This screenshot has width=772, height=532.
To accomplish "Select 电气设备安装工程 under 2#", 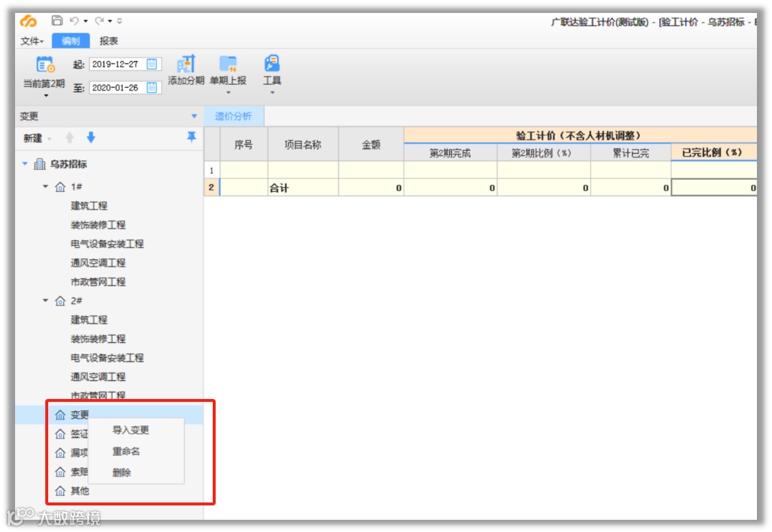I will coord(107,358).
